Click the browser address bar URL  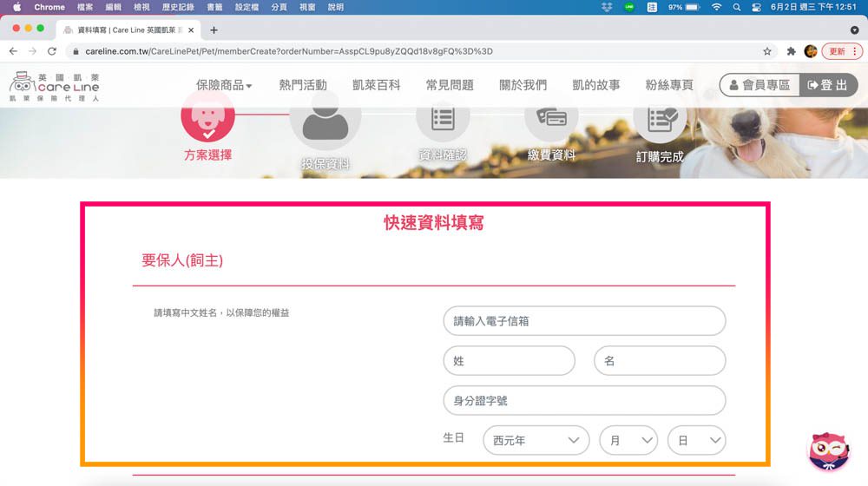coord(288,51)
